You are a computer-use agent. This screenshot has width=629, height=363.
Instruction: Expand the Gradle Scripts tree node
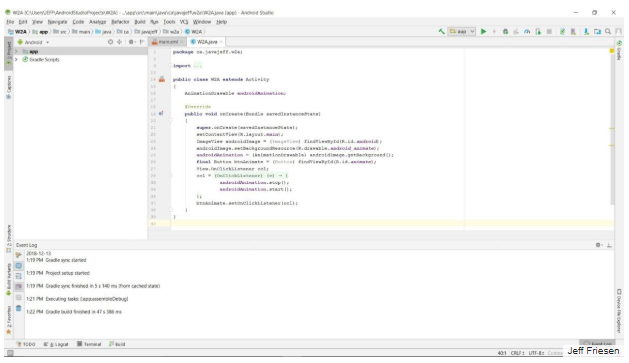coord(16,59)
